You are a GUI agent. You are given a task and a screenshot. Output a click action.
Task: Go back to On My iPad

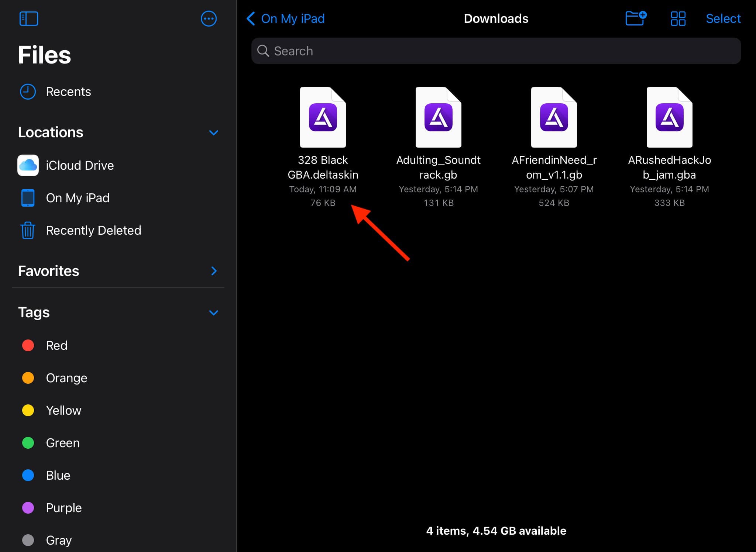pos(286,18)
